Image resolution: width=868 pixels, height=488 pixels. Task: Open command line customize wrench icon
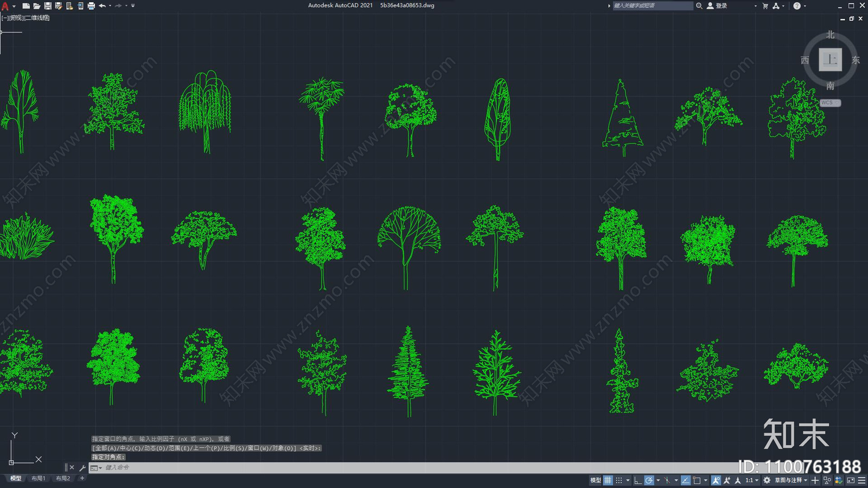click(82, 467)
